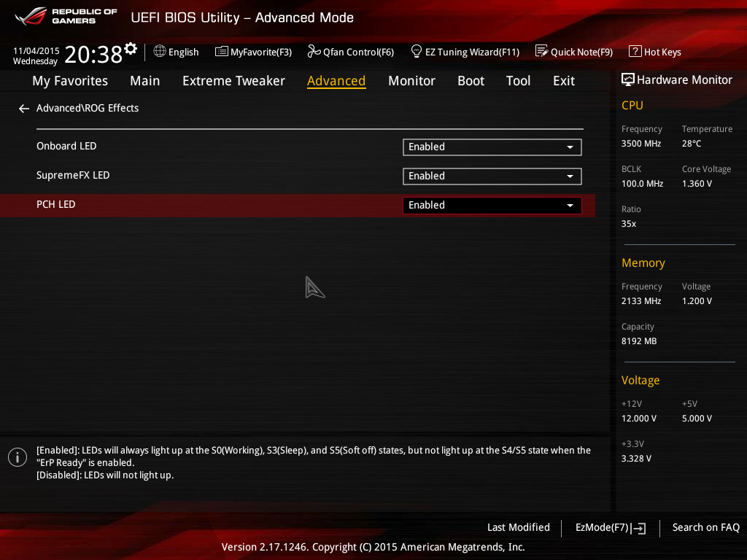Click Last Modified
This screenshot has height=560, width=747.
pyautogui.click(x=519, y=527)
